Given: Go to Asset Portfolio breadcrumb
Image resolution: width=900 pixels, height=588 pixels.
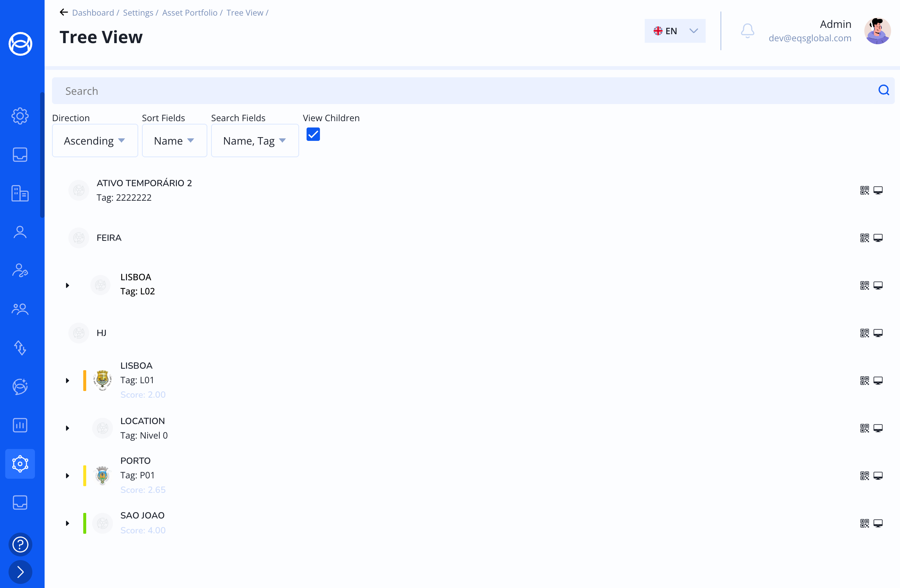Looking at the screenshot, I should click(190, 13).
